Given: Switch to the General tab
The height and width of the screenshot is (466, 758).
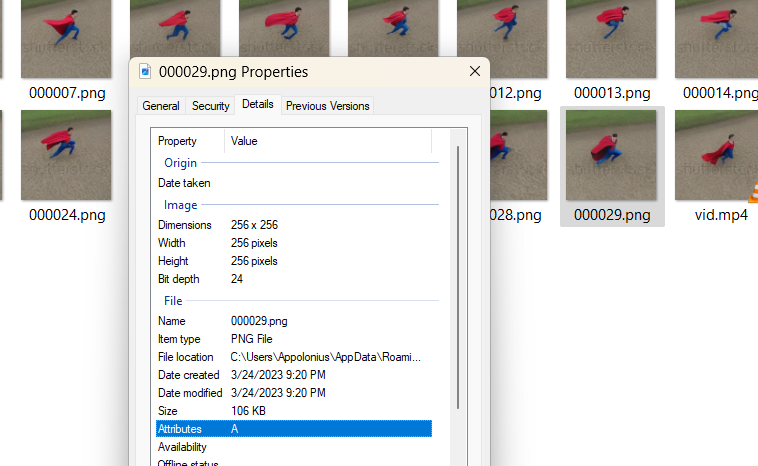Looking at the screenshot, I should 160,106.
